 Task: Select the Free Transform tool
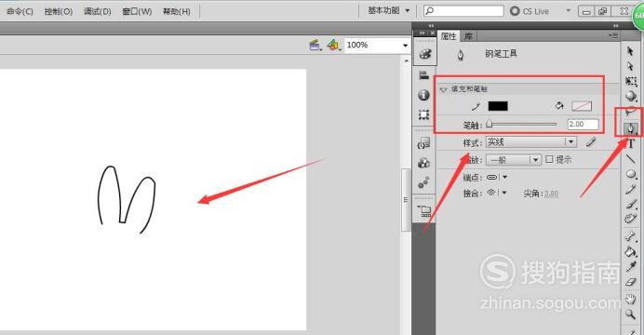(631, 81)
